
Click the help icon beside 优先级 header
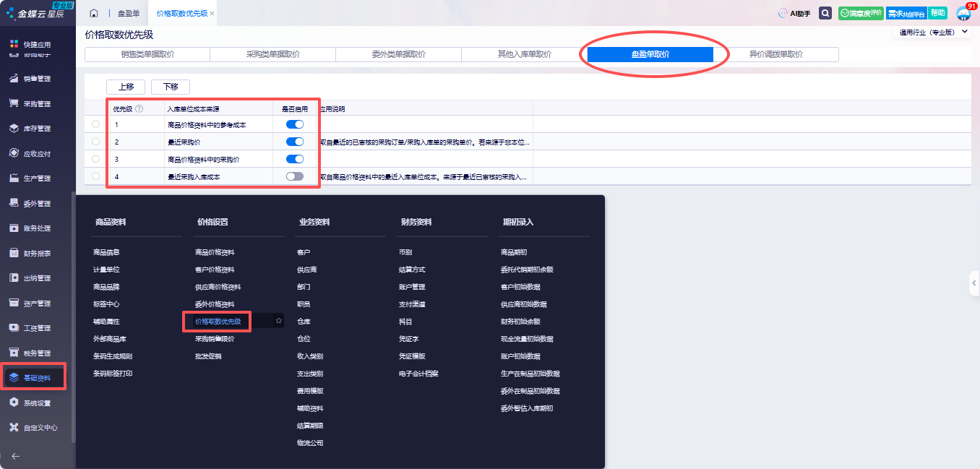[x=139, y=109]
